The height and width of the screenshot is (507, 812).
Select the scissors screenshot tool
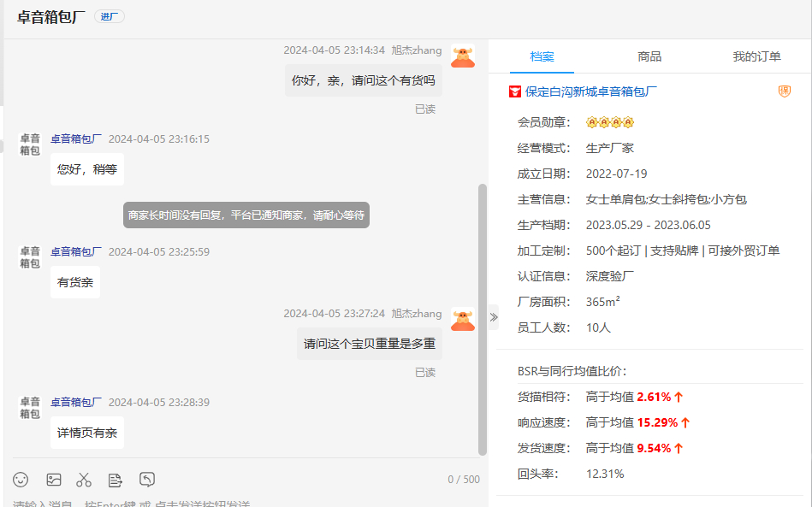(x=84, y=480)
